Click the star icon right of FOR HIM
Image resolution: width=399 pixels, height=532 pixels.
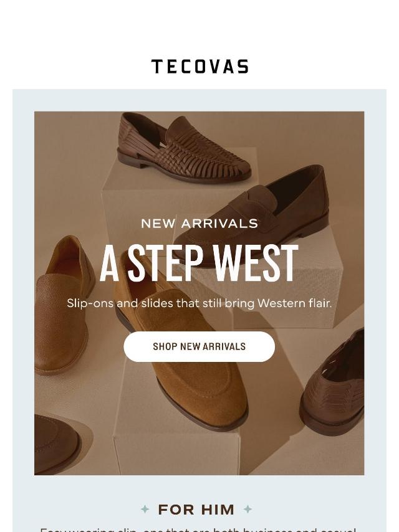pos(248,510)
